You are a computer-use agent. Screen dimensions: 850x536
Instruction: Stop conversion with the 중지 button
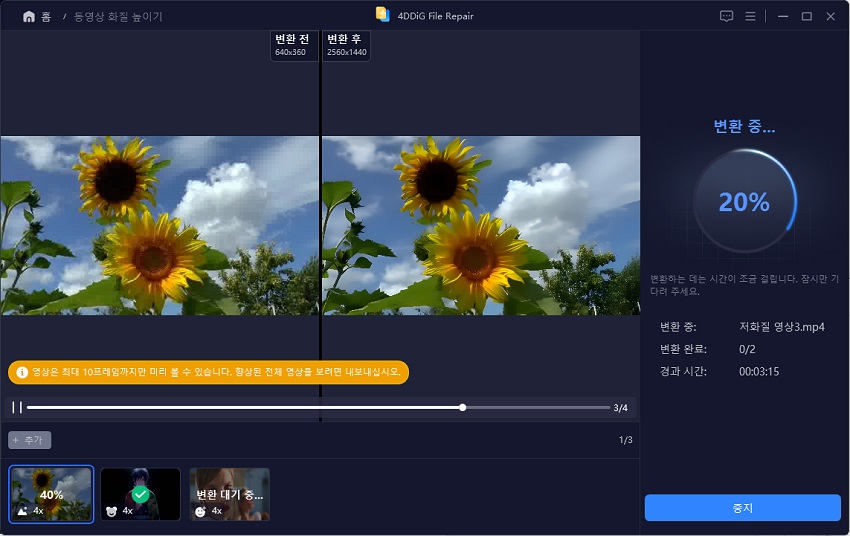pyautogui.click(x=742, y=507)
